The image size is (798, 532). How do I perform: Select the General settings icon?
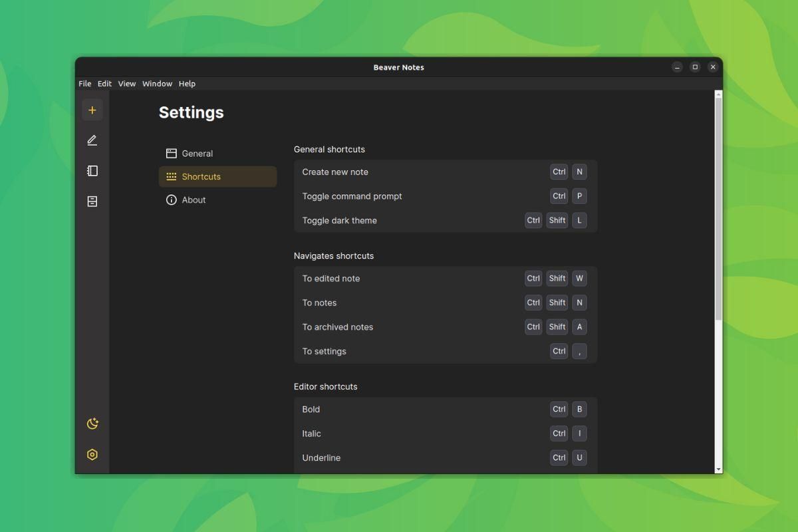tap(172, 153)
